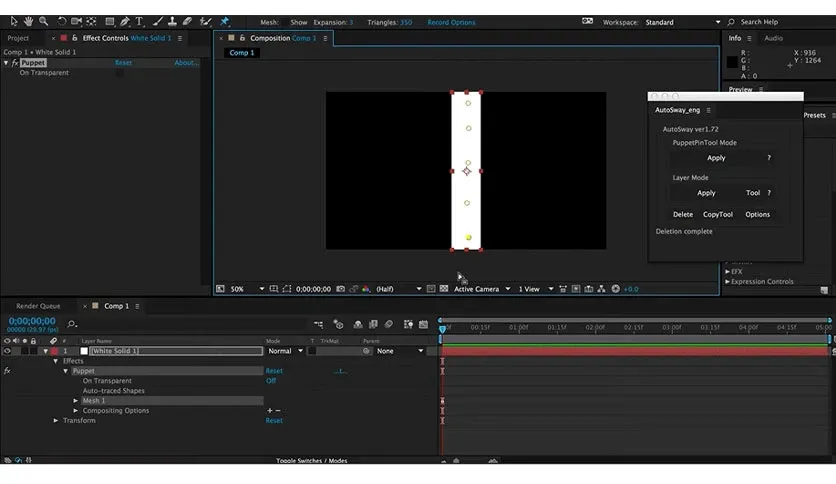Select the Zoom magnifier tool
The width and height of the screenshot is (836, 484).
click(44, 21)
